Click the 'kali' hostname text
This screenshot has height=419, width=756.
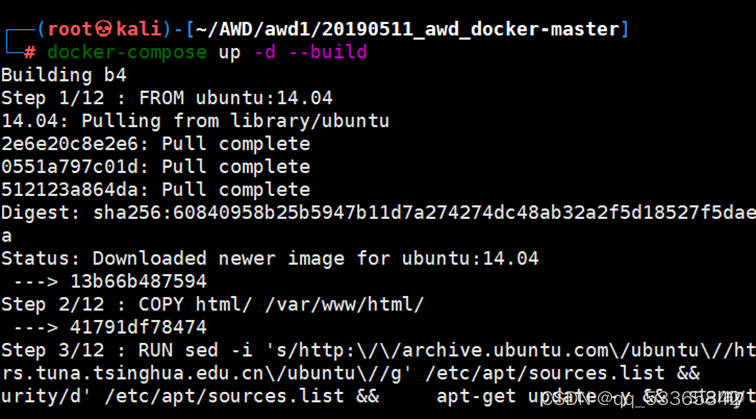(x=138, y=29)
